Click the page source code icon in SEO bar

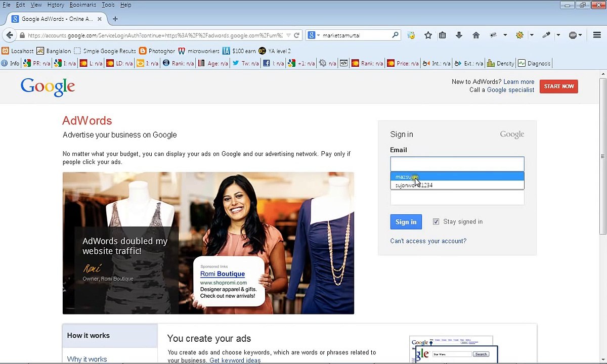point(343,64)
